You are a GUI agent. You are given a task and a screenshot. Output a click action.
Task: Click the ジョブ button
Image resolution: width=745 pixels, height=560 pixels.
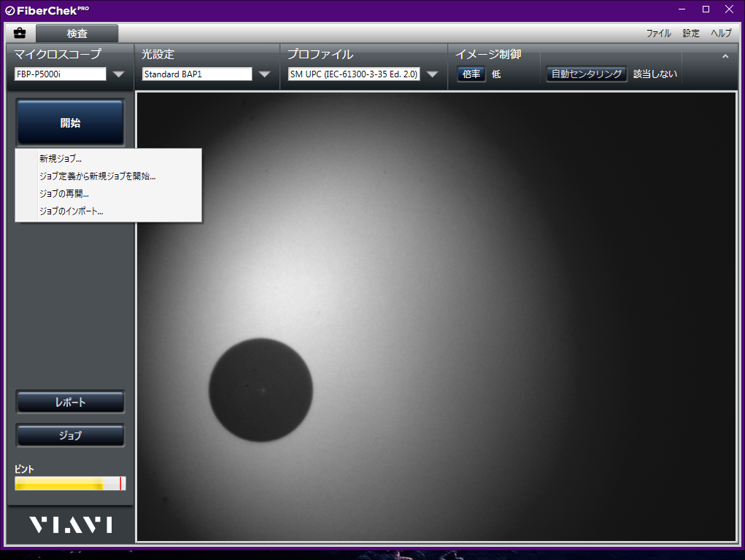tap(70, 435)
